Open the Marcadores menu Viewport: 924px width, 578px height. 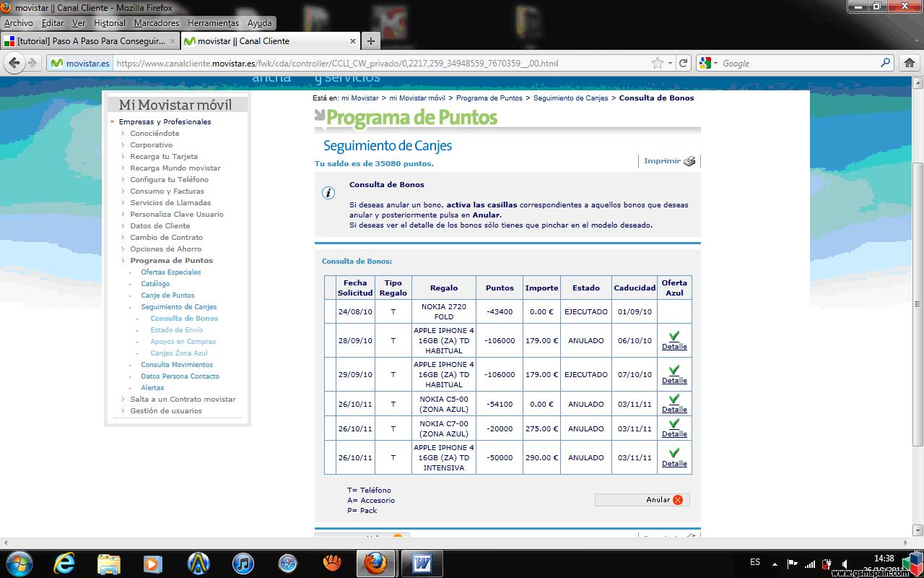[x=157, y=23]
